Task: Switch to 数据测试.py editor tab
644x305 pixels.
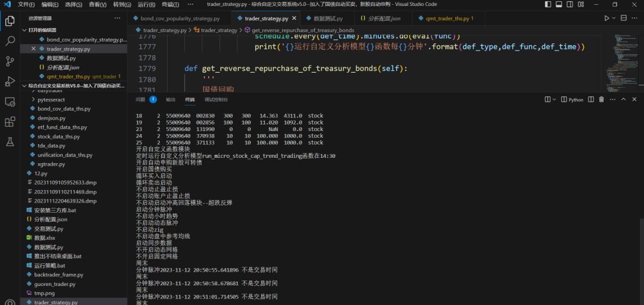Action: (x=326, y=18)
